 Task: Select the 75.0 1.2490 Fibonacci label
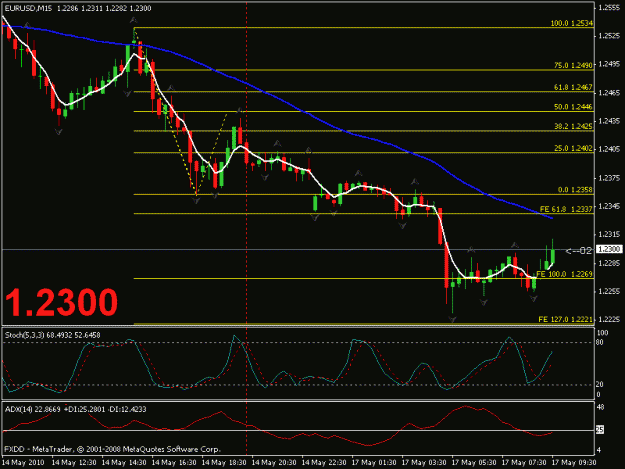tap(573, 65)
